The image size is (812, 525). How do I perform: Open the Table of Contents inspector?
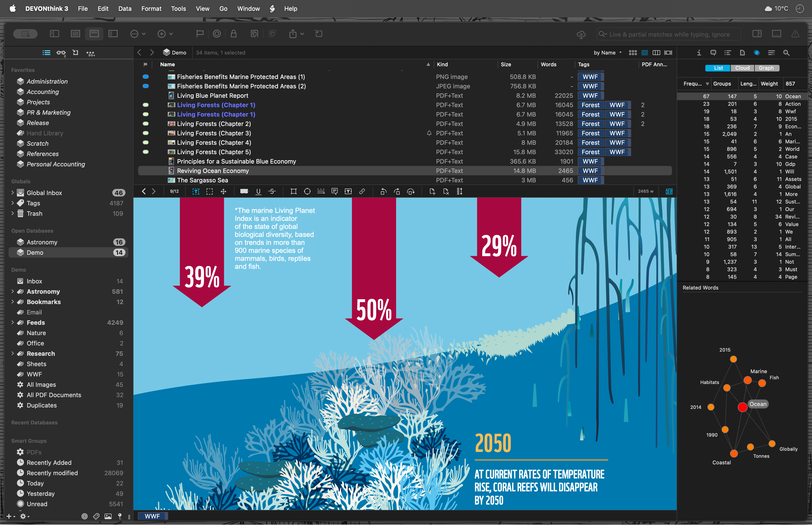727,52
